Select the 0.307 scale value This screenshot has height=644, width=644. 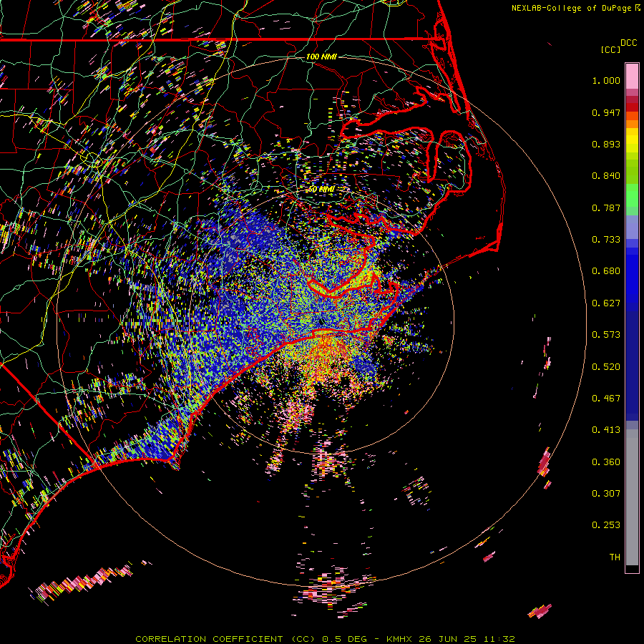tap(606, 494)
